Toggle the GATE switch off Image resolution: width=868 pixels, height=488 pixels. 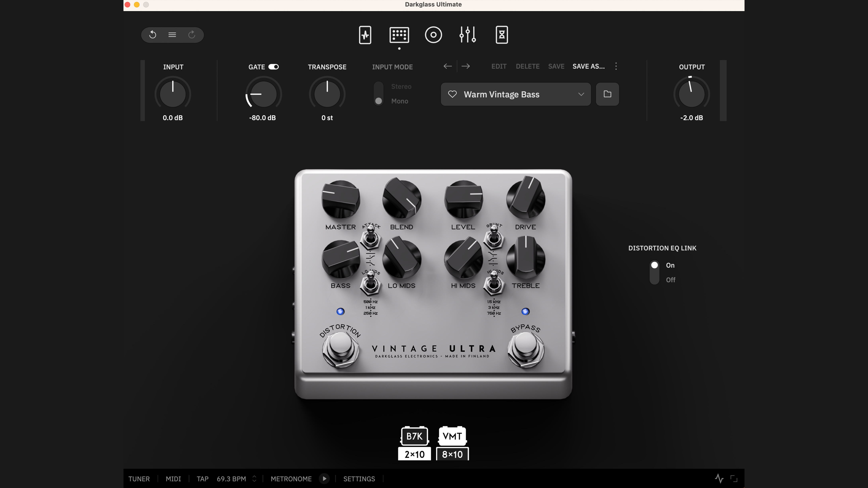pos(274,67)
